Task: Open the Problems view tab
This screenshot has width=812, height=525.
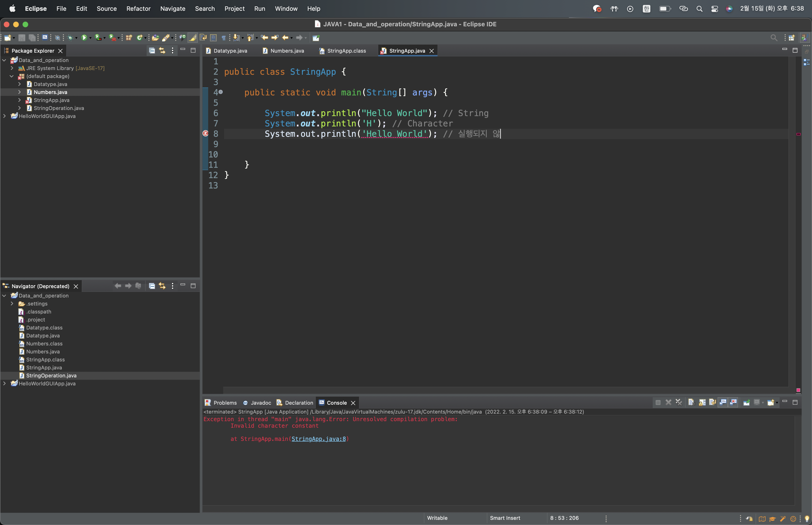Action: pyautogui.click(x=225, y=403)
